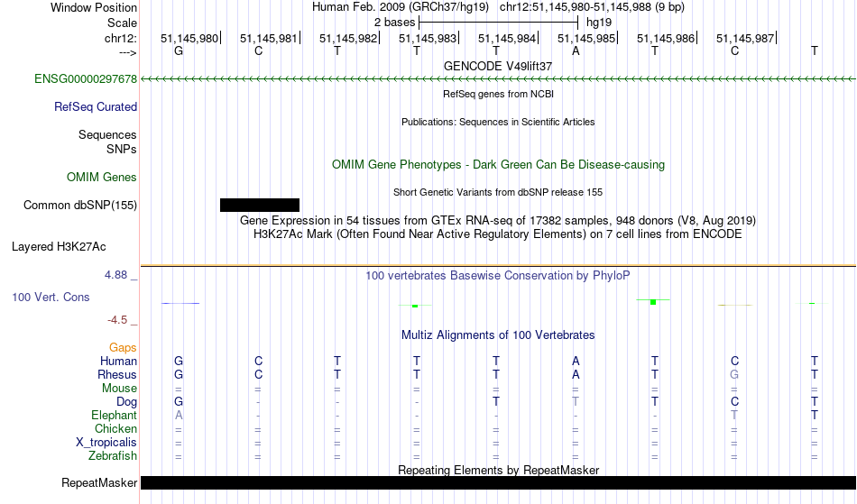The height and width of the screenshot is (504, 857).
Task: Select the OMIM Genes track label
Action: [x=102, y=177]
